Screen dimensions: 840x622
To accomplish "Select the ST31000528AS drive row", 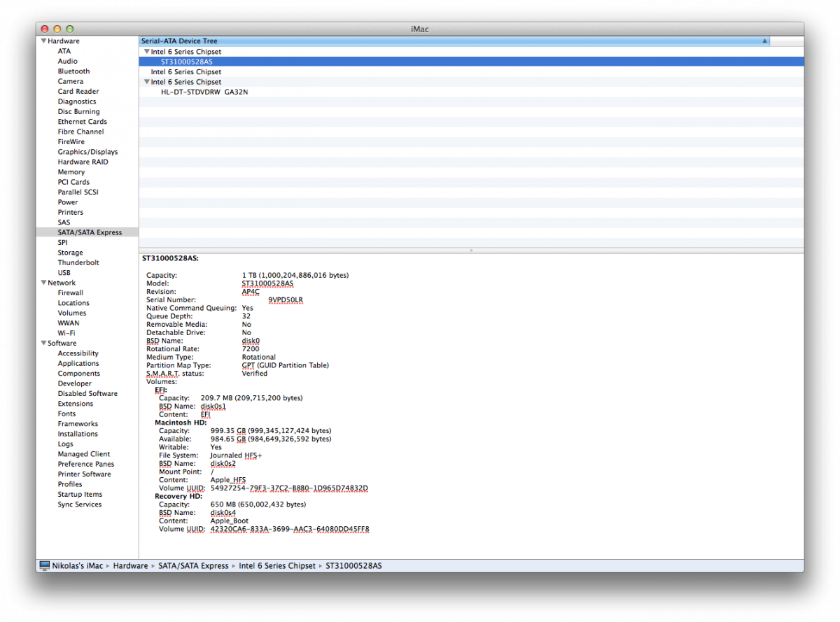I will 471,62.
